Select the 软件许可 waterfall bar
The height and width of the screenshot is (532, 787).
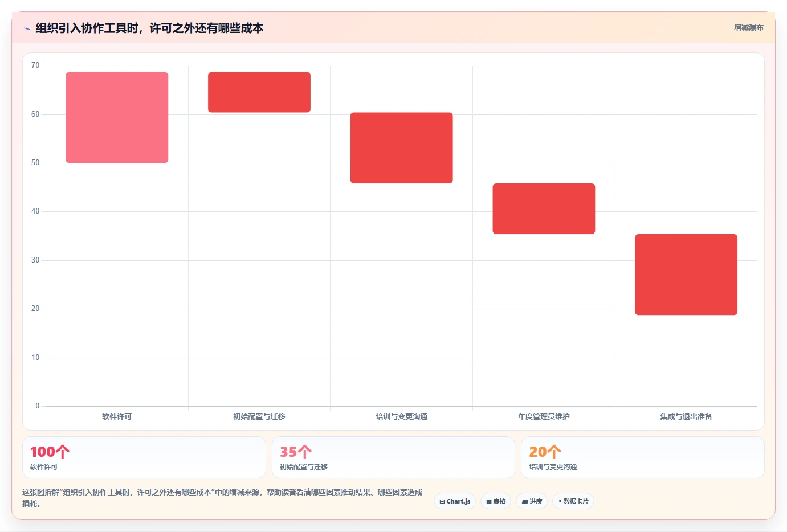117,117
